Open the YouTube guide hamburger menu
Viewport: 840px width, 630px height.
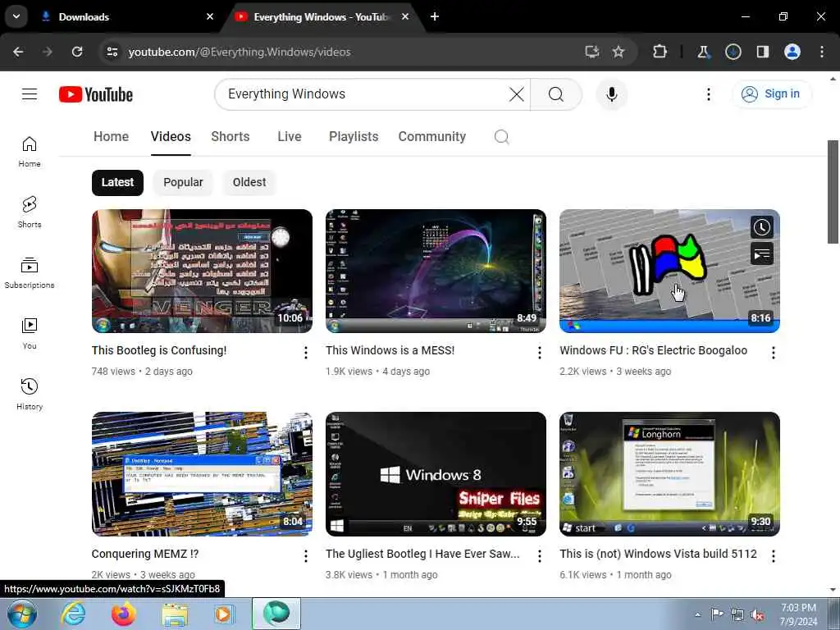[30, 94]
